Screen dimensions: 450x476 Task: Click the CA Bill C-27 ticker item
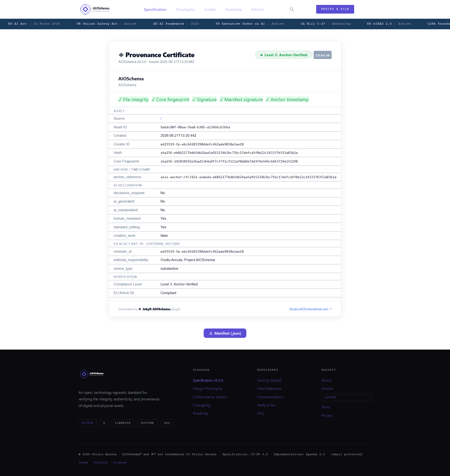325,24
